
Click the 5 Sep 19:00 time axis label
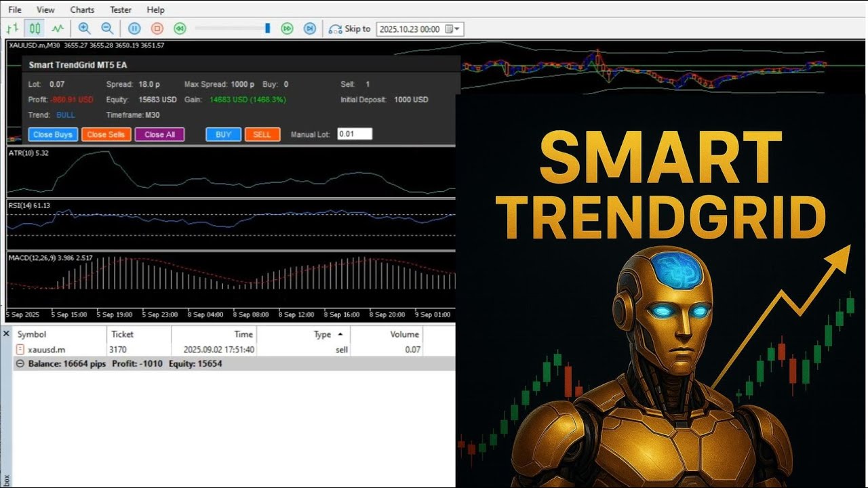pyautogui.click(x=115, y=314)
